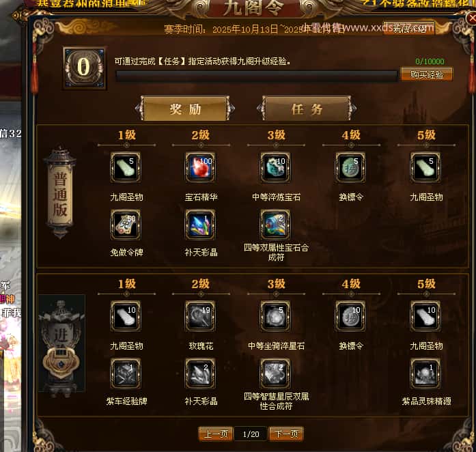Select the 进阶版 locked lantern banner
Image resolution: width=476 pixels, height=452 pixels.
point(61,343)
